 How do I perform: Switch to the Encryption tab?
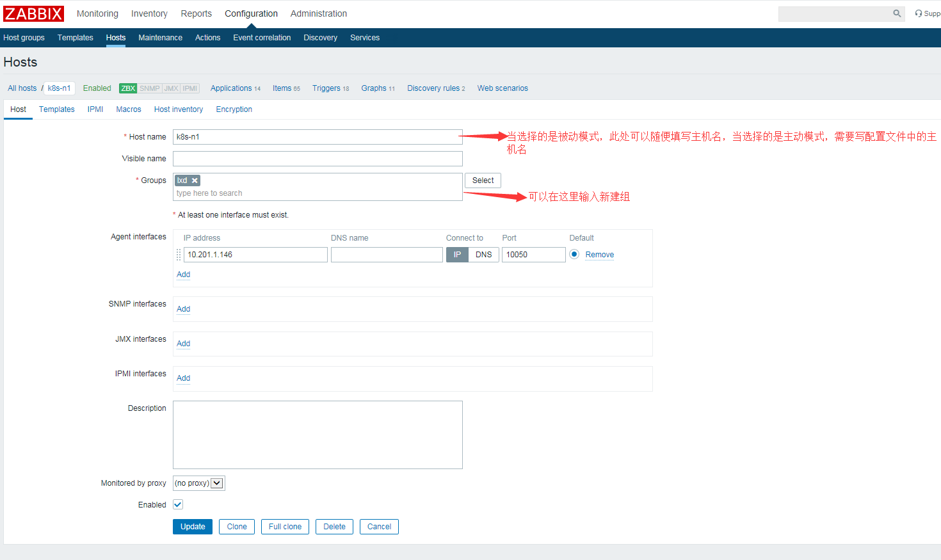coord(234,109)
